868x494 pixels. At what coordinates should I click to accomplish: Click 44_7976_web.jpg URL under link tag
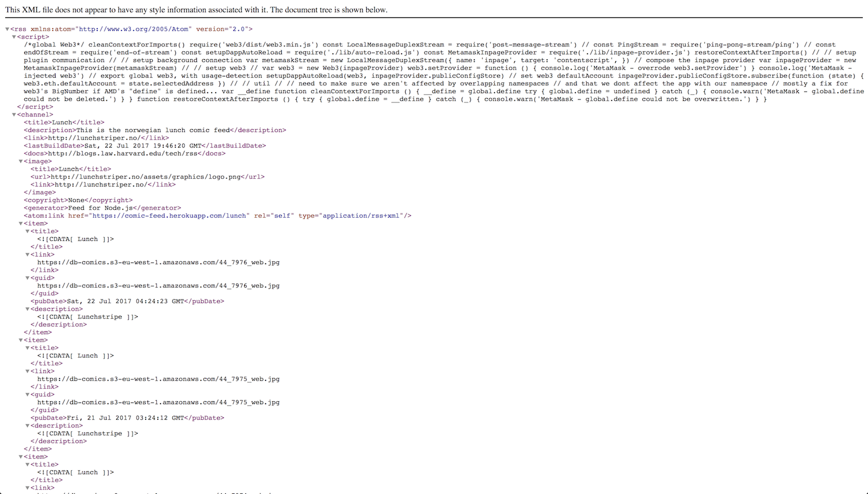pos(159,262)
